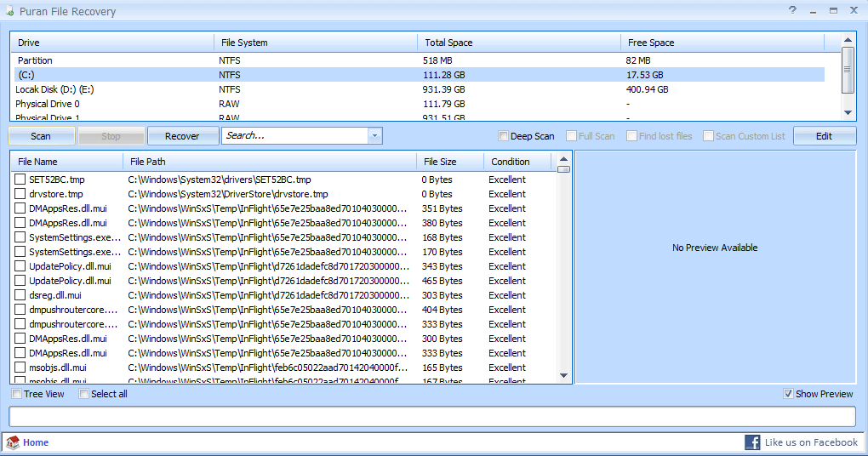
Task: Tick the checkbox for drvstore.tmp
Action: (20, 194)
